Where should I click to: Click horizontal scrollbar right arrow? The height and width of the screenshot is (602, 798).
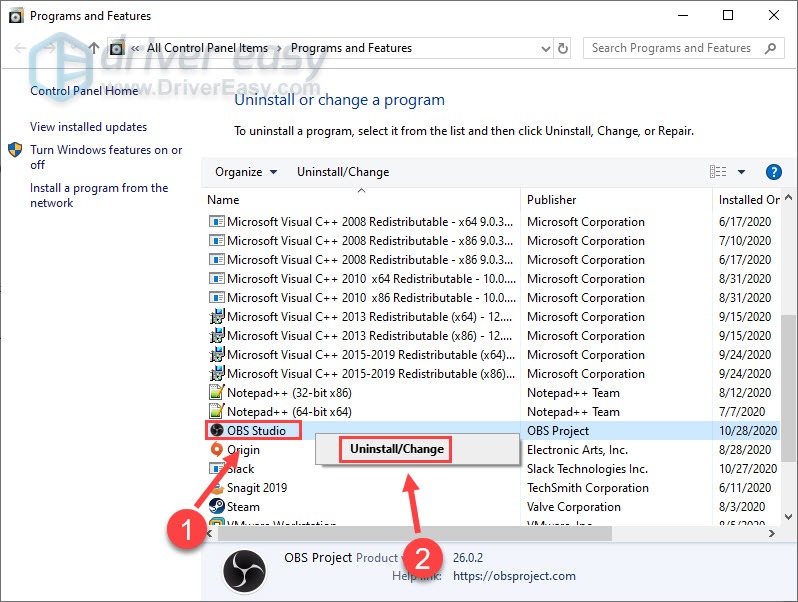(x=772, y=533)
